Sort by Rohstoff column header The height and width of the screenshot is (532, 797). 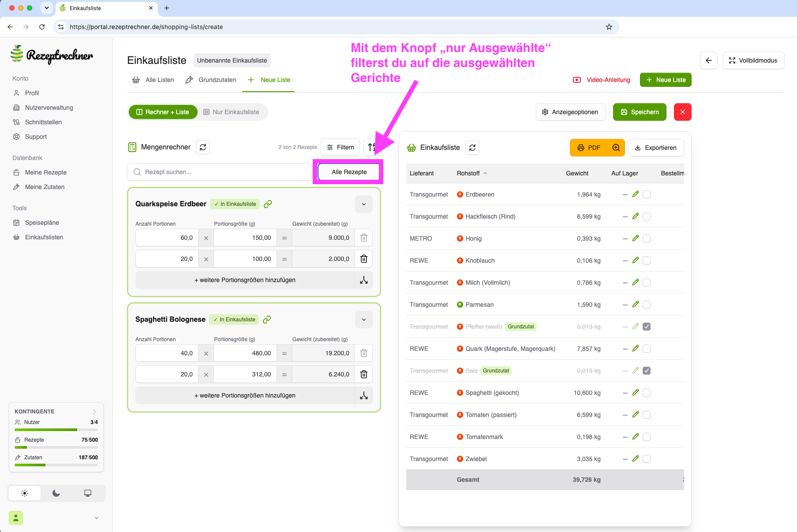[472, 173]
